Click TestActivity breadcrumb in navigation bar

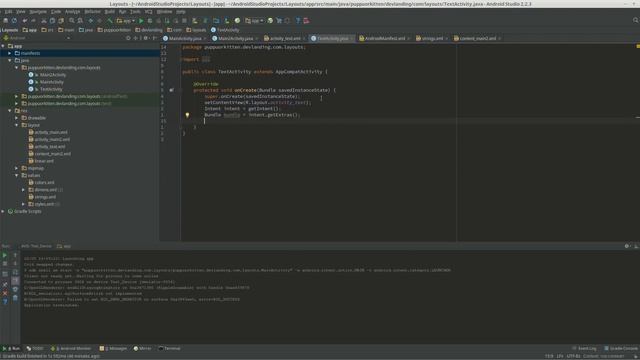(225, 30)
